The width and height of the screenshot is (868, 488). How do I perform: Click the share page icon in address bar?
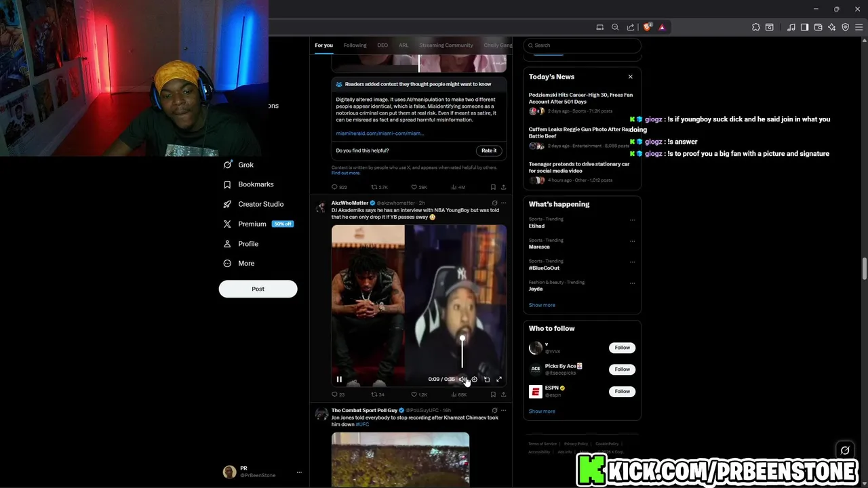tap(631, 27)
